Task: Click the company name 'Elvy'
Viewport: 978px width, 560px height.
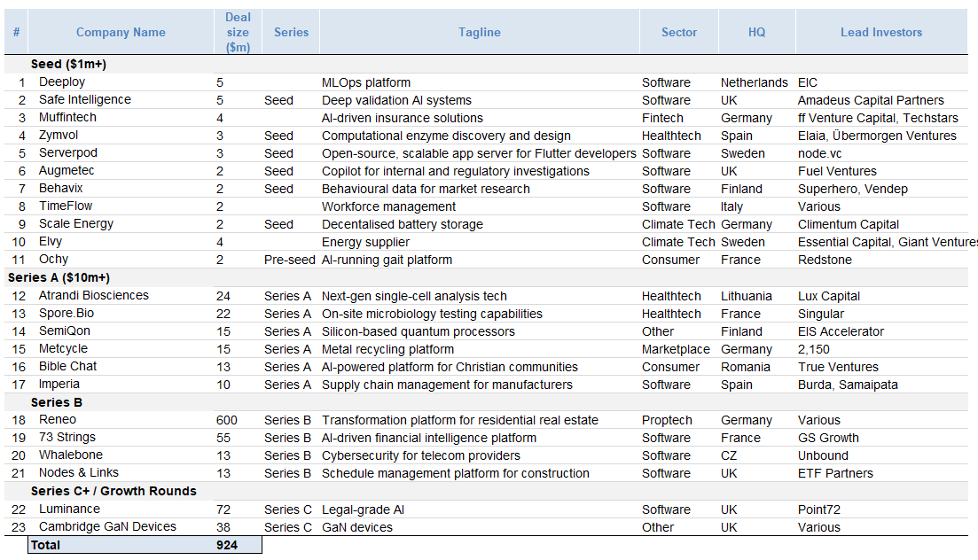Action: click(51, 242)
